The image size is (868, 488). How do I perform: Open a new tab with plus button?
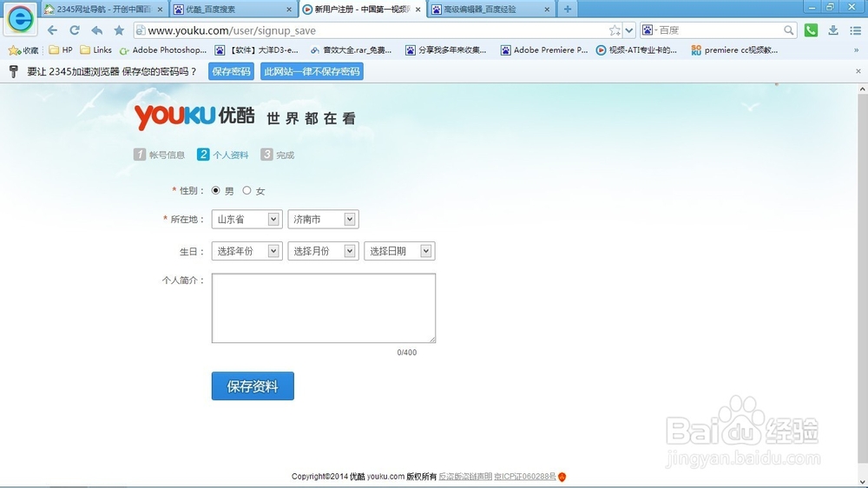click(568, 9)
